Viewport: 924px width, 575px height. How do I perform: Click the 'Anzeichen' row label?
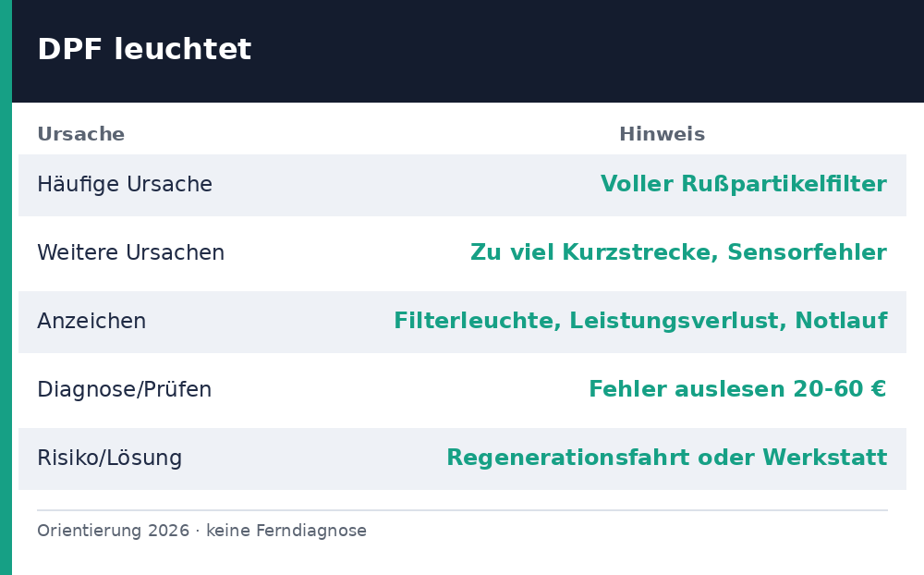click(x=91, y=322)
